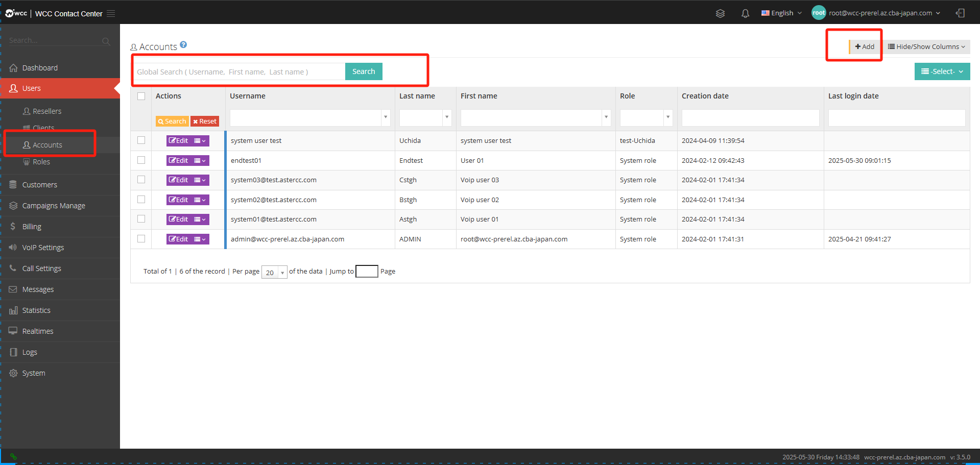Focus the sidebar Search field
980x465 pixels.
pos(54,40)
